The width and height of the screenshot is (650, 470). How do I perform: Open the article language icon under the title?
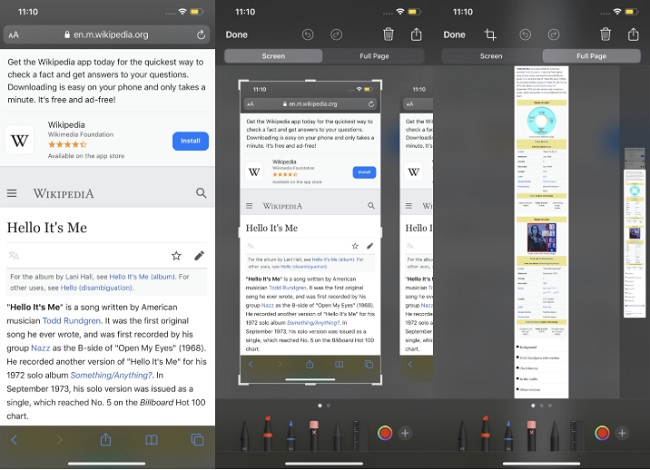(x=14, y=256)
